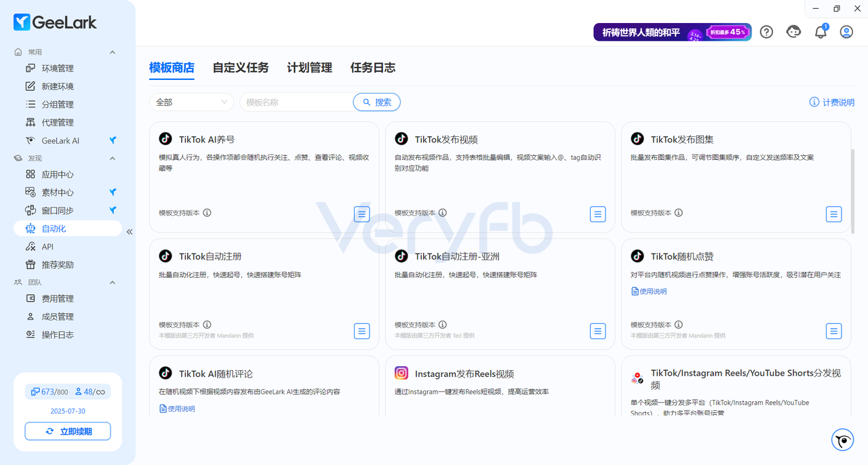Click info icon beside 模板支持版本 on TikTok自动注册-亚洲
This screenshot has width=868, height=465.
(443, 325)
